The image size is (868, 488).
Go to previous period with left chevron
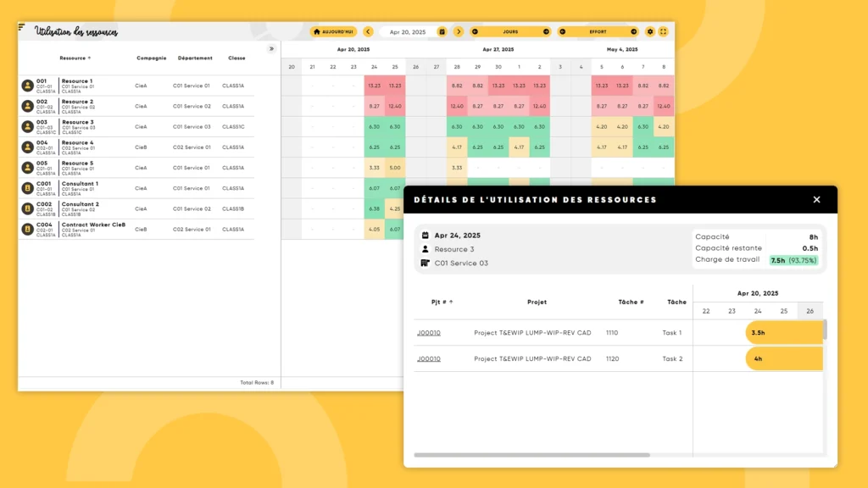[368, 31]
